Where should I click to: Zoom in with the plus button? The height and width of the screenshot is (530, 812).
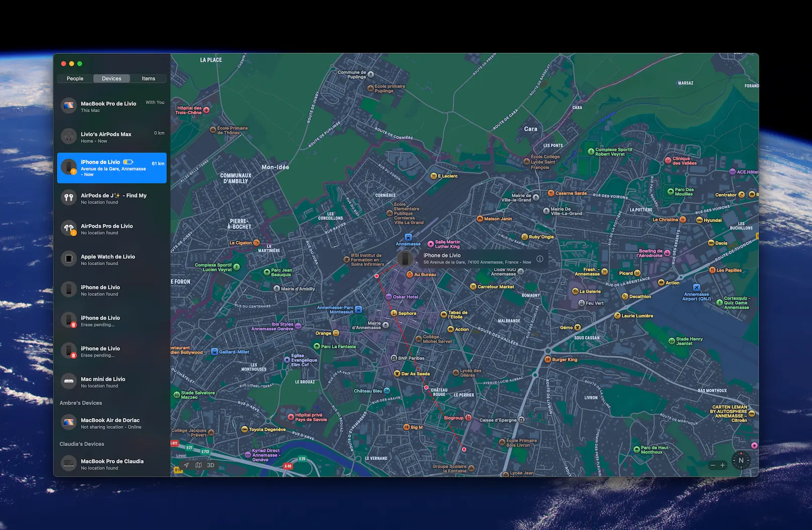(722, 466)
